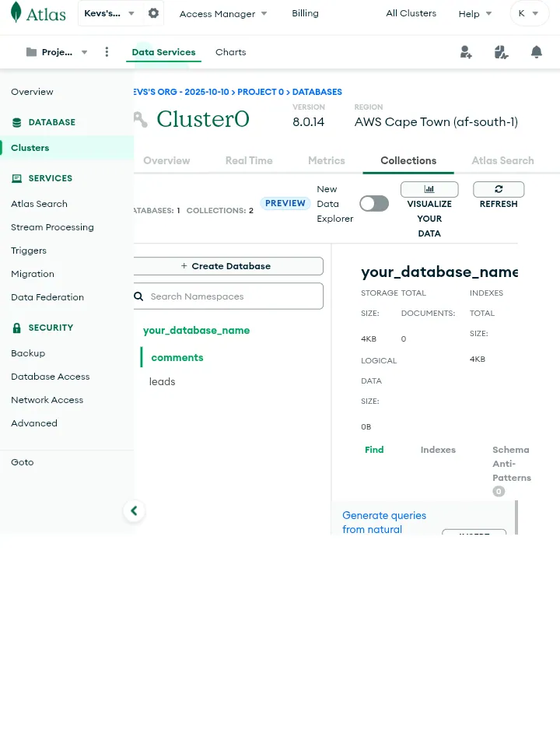Click the EVS'S ORG breadcrumb link

tap(181, 92)
